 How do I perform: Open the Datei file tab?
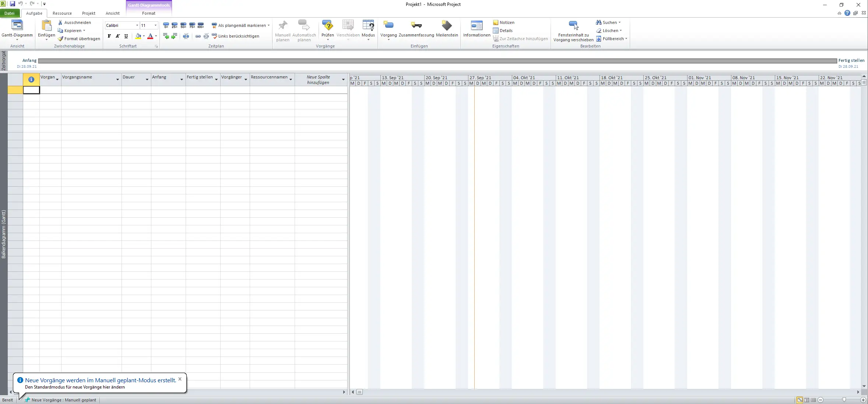9,13
